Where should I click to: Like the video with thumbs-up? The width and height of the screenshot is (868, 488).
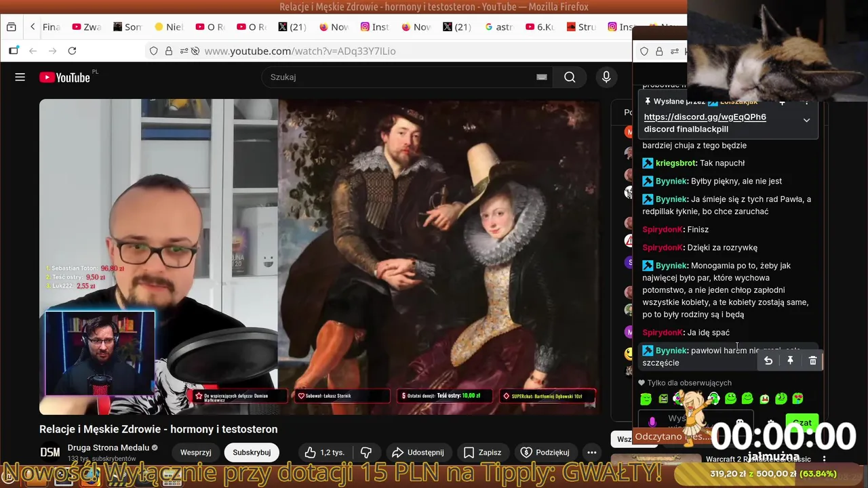(x=324, y=452)
